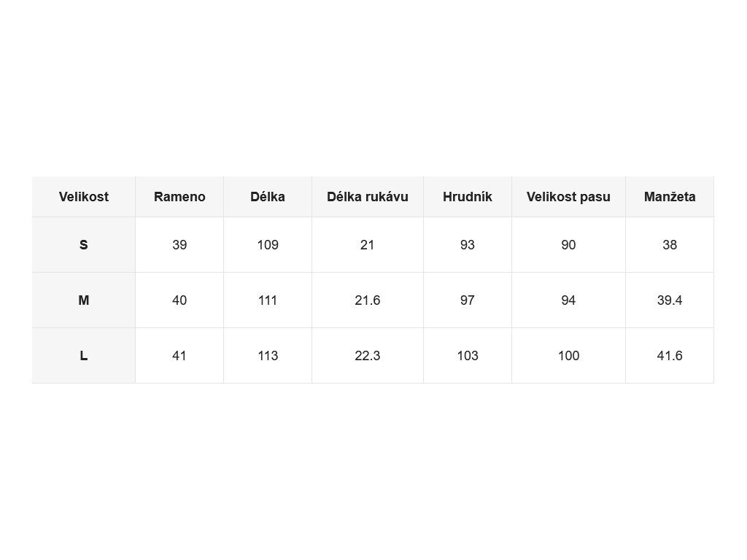Select the Velikost pasu header

[x=568, y=197]
